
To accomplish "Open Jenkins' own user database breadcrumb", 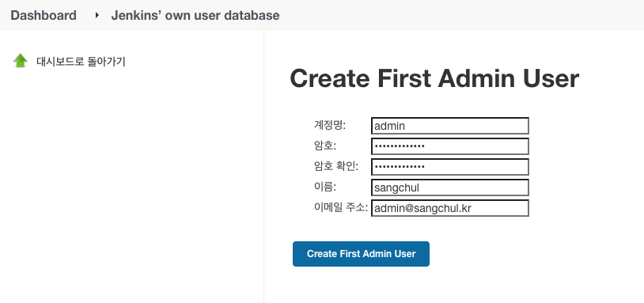I will 195,15.
